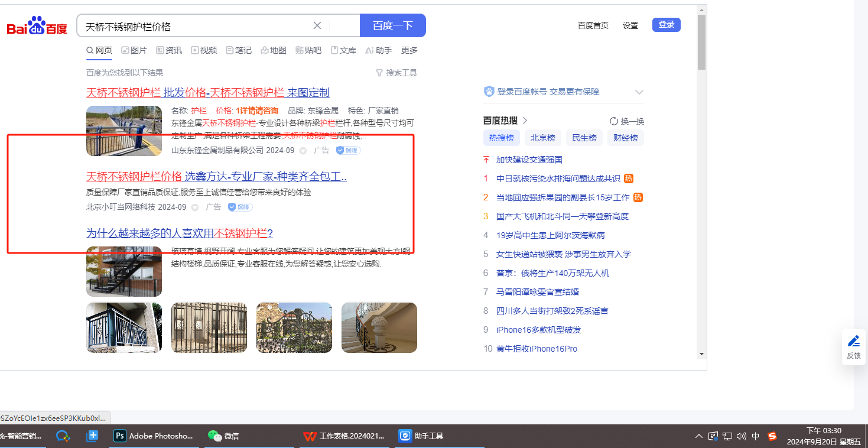Open 助手工具 taskbar app

421,436
